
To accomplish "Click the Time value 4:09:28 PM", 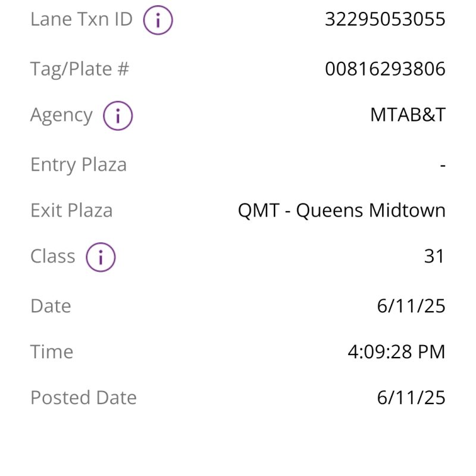I will coord(396,352).
